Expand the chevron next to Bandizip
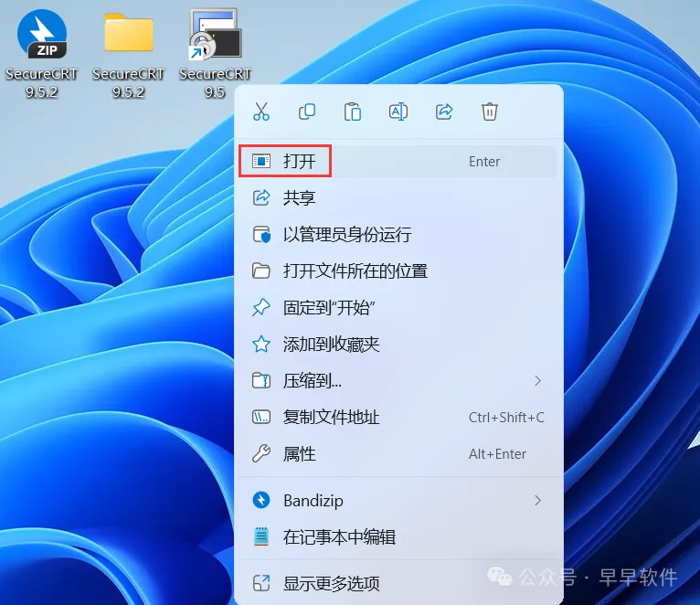Image resolution: width=700 pixels, height=605 pixels. [538, 501]
